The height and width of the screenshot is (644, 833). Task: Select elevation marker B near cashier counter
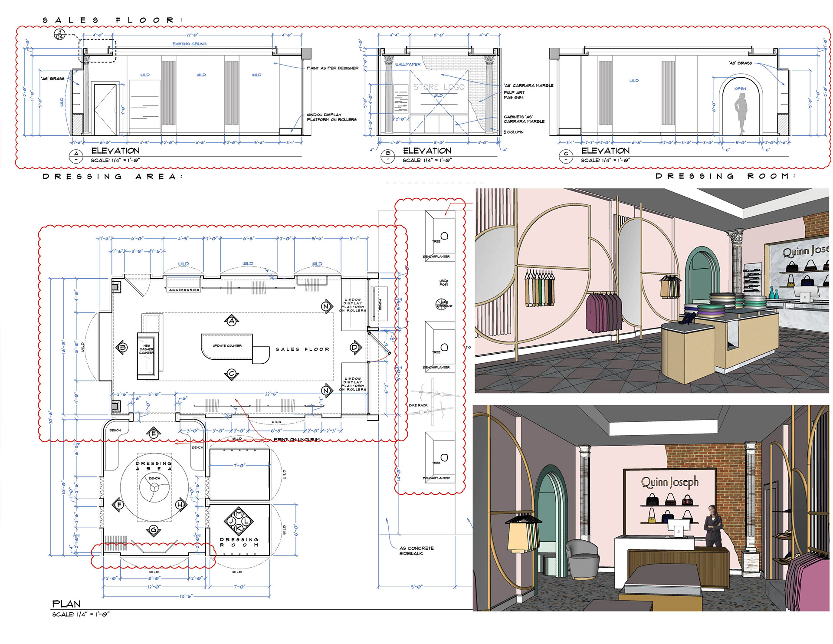(123, 347)
